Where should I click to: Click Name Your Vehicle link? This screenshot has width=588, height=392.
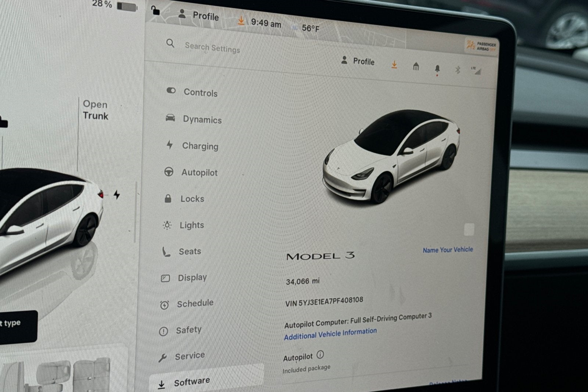[x=448, y=250]
